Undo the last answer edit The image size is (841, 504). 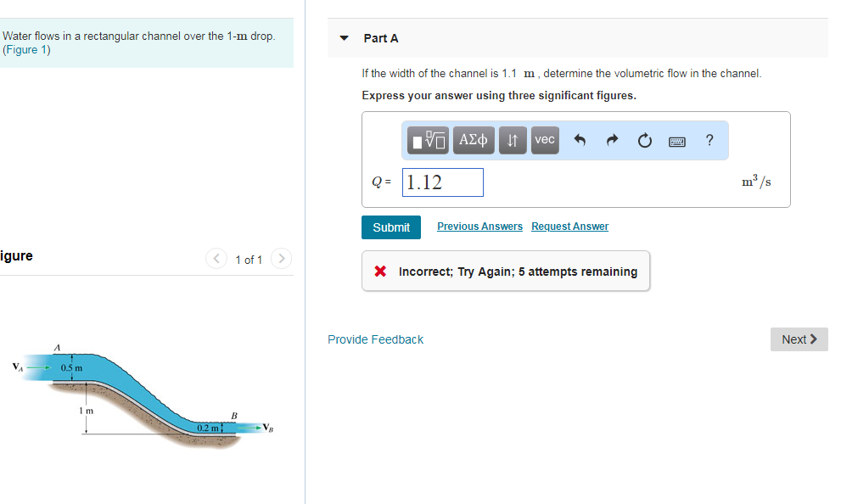(x=580, y=141)
